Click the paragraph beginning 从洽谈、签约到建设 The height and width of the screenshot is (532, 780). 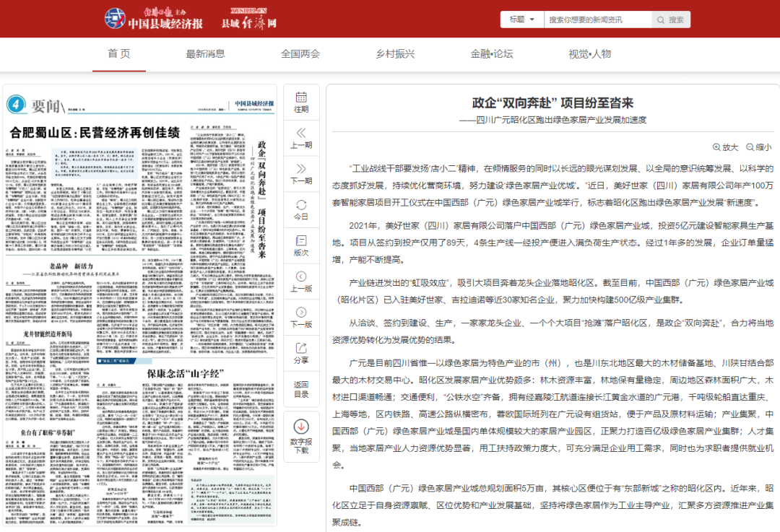(552, 331)
